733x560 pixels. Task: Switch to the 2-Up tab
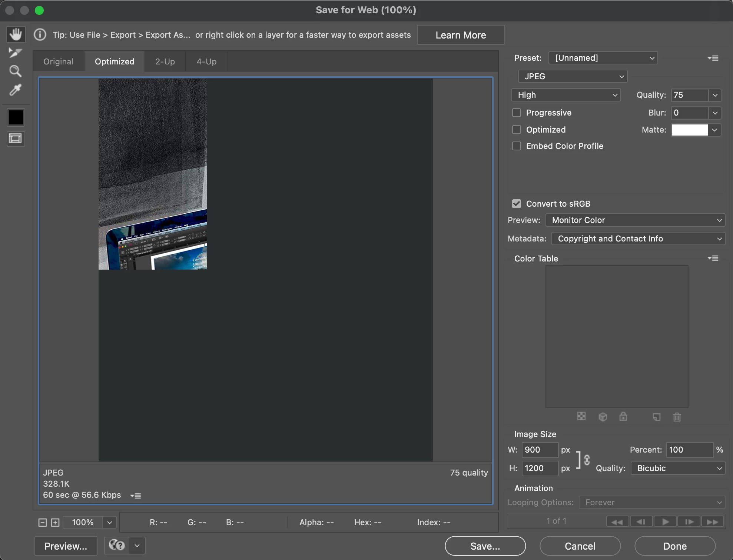pos(165,61)
